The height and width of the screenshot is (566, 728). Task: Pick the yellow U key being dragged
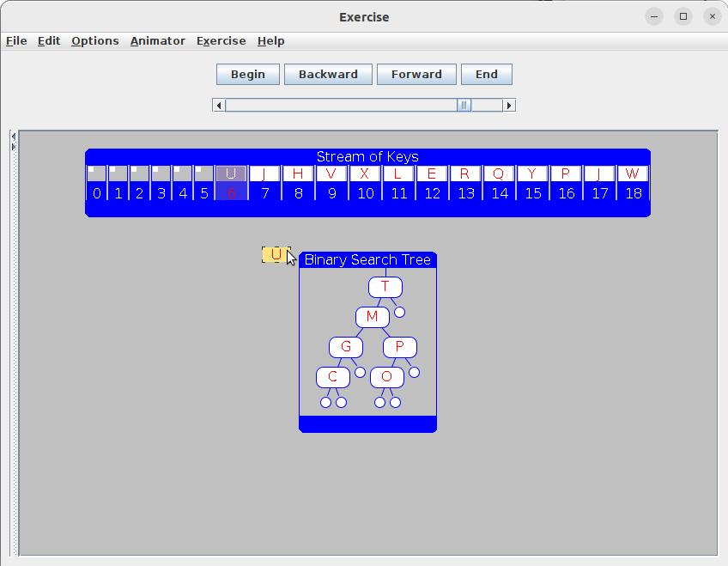pyautogui.click(x=276, y=254)
